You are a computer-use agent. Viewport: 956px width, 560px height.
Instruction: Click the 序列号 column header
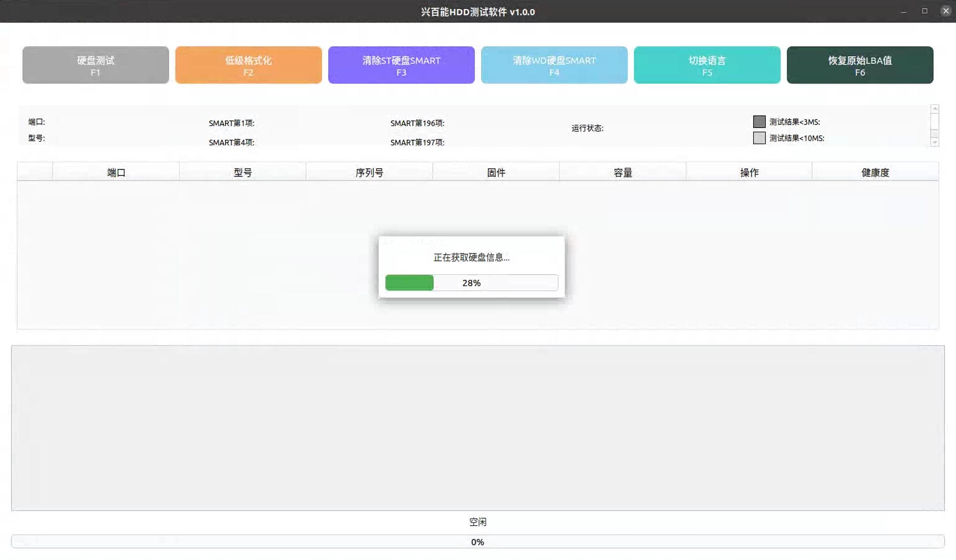tap(369, 173)
